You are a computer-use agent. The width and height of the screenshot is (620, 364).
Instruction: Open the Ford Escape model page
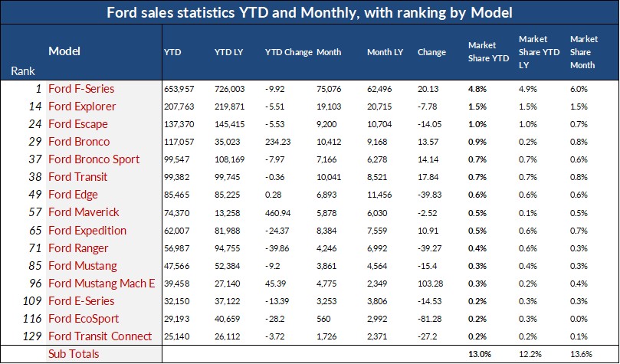click(x=78, y=123)
